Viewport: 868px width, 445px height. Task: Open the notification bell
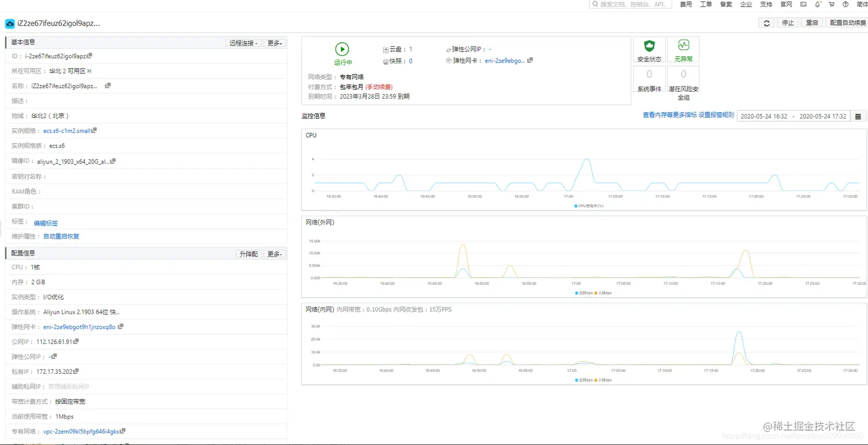[817, 4]
